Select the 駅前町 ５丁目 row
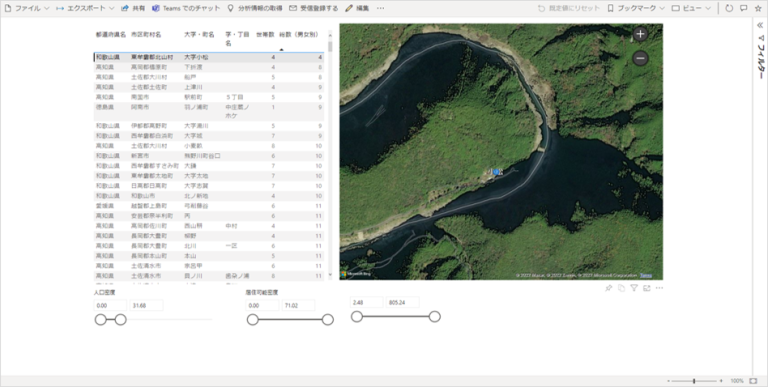 point(209,97)
